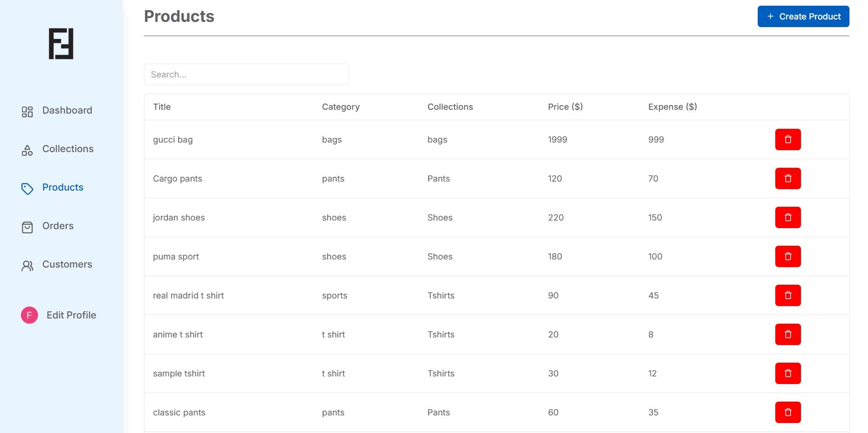Delete the gucci bag product

[788, 139]
